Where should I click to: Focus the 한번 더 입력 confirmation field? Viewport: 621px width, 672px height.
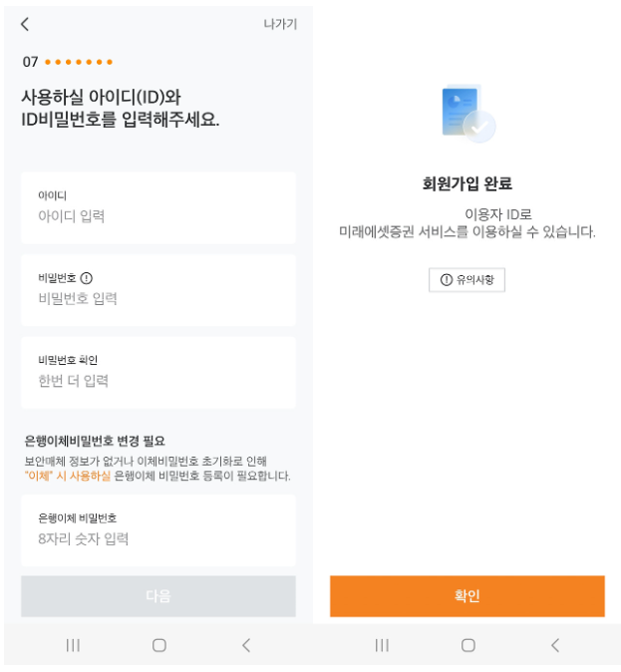tap(158, 373)
